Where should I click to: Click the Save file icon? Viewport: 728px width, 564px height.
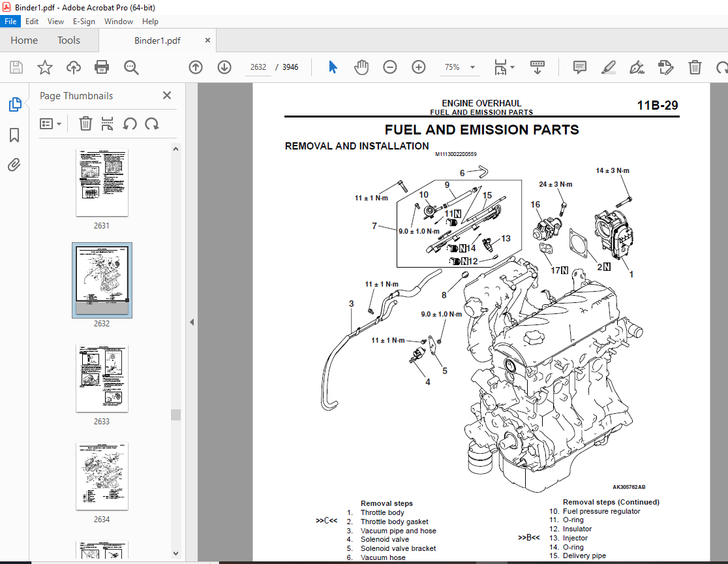coord(16,67)
